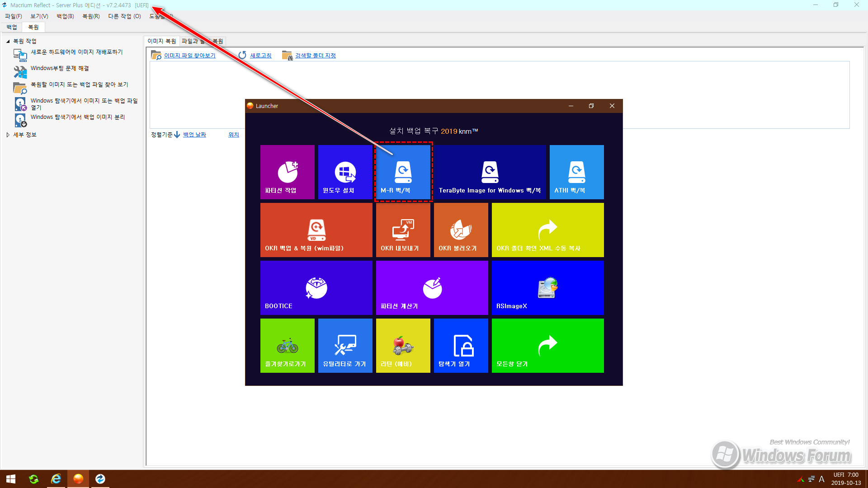Sort by 위치 link

234,135
